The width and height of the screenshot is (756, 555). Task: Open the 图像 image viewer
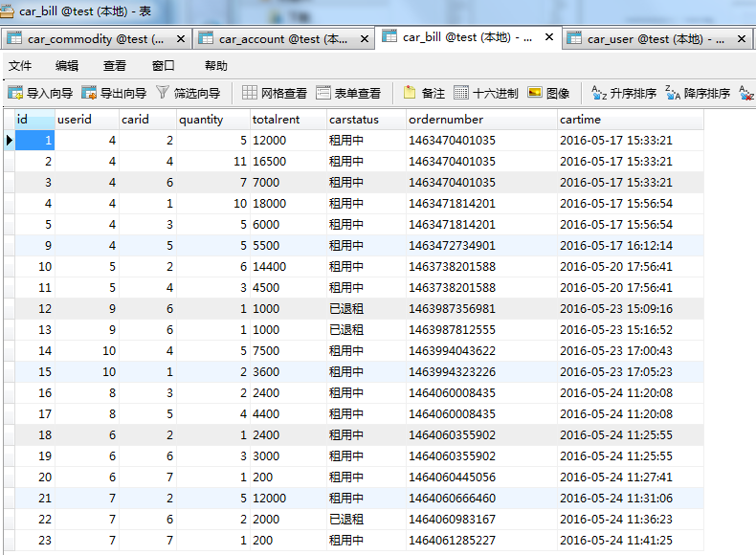coord(548,93)
